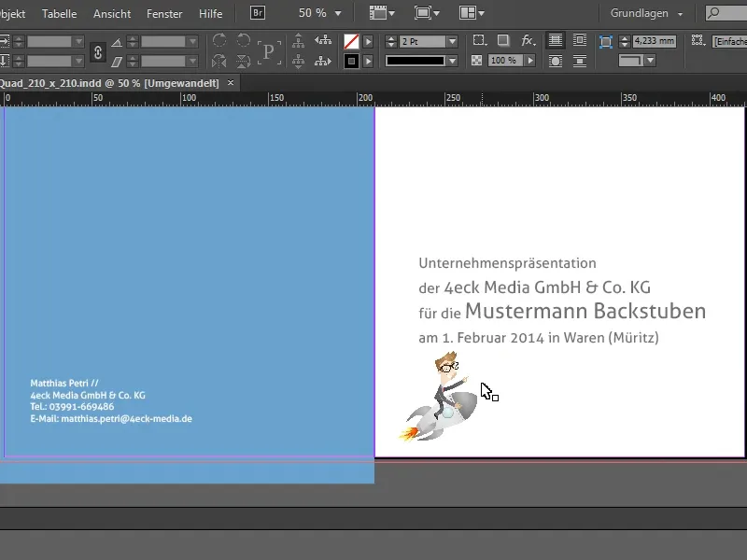Click 'am 1. Februar 2014 in Waren' text
The width and height of the screenshot is (747, 560).
(x=513, y=338)
